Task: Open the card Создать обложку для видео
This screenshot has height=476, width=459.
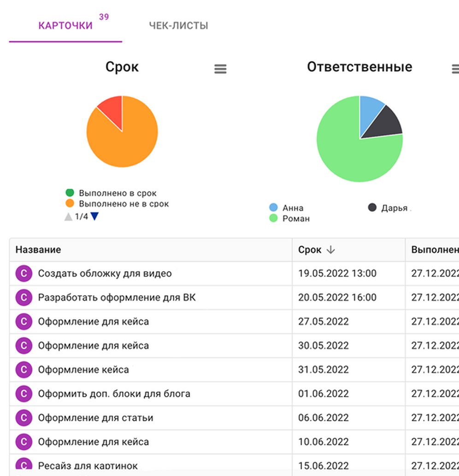Action: 105,274
